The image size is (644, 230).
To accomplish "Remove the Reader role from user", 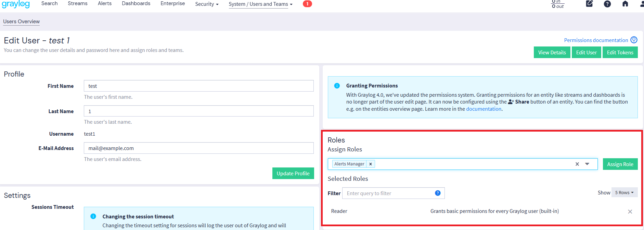I will [x=630, y=212].
